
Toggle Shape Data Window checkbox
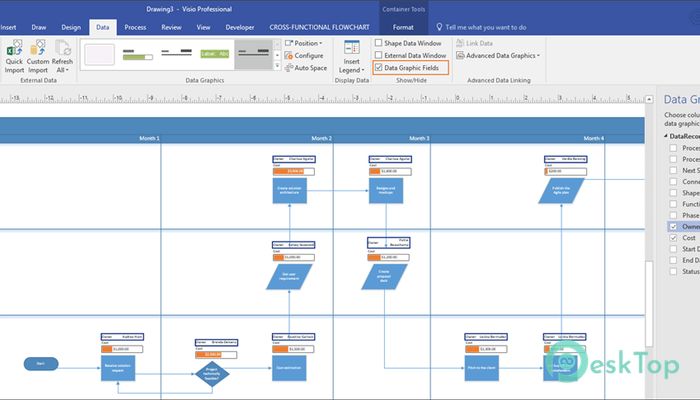pyautogui.click(x=379, y=43)
